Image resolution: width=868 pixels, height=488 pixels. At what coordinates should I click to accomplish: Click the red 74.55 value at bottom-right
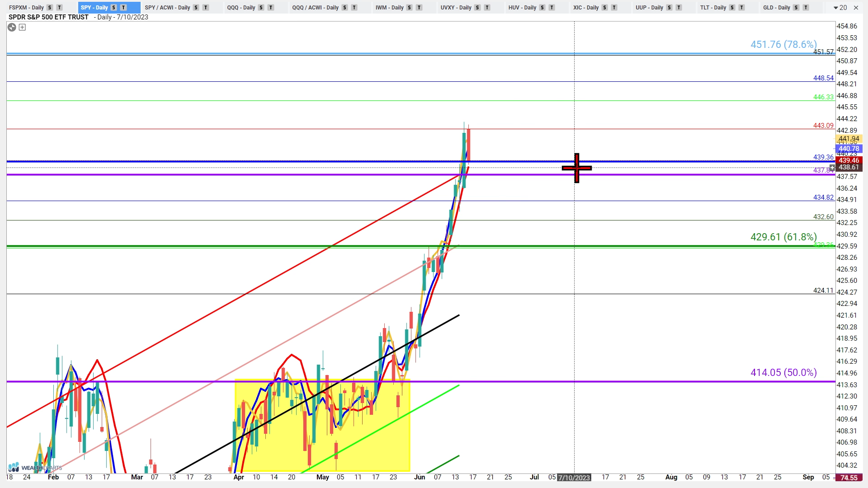849,478
